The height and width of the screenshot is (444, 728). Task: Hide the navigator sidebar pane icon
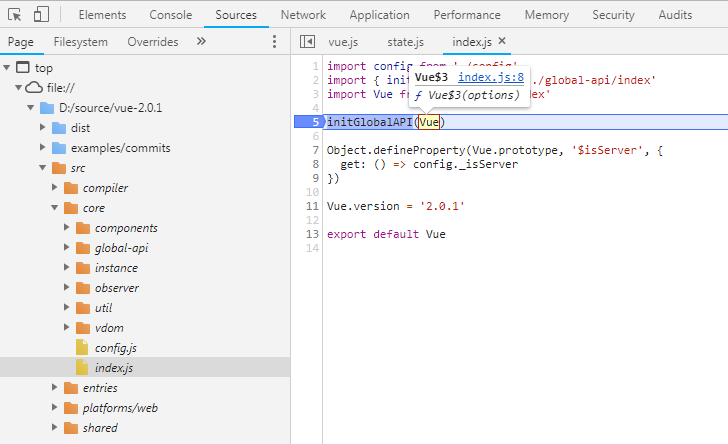[x=307, y=42]
